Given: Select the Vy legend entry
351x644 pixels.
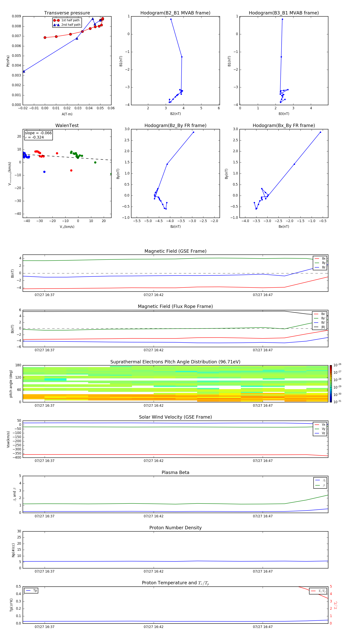Looking at the screenshot, I should pyautogui.click(x=320, y=429).
